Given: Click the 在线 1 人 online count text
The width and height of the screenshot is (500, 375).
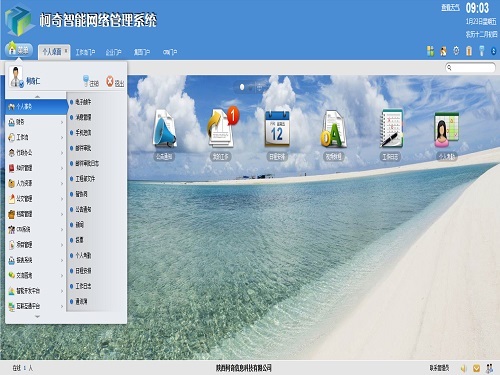Looking at the screenshot, I should 22,368.
